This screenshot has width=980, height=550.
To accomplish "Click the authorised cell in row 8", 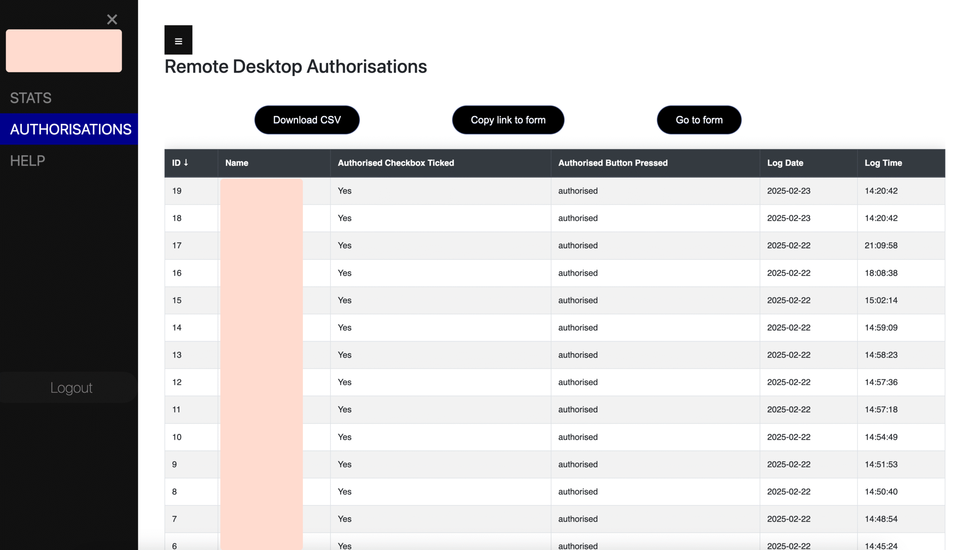I will (577, 491).
